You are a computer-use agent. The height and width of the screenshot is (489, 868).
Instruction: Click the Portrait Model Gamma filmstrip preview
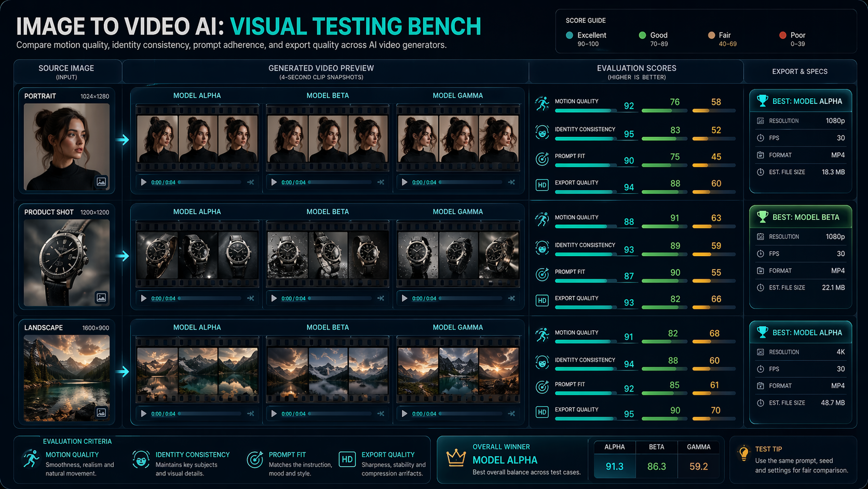pos(458,138)
